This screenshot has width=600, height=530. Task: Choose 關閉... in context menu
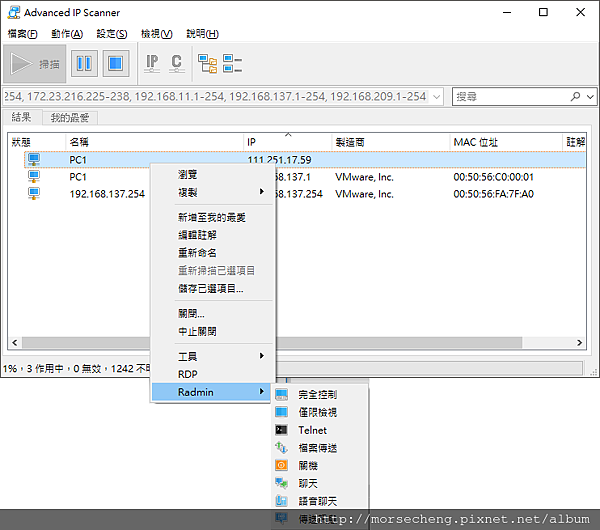tap(213, 313)
